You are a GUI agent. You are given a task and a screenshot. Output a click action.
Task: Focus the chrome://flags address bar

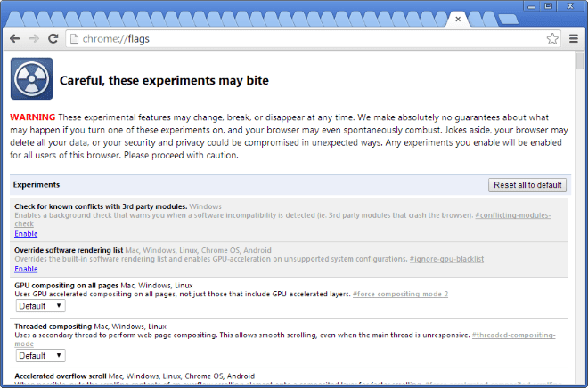coord(307,39)
